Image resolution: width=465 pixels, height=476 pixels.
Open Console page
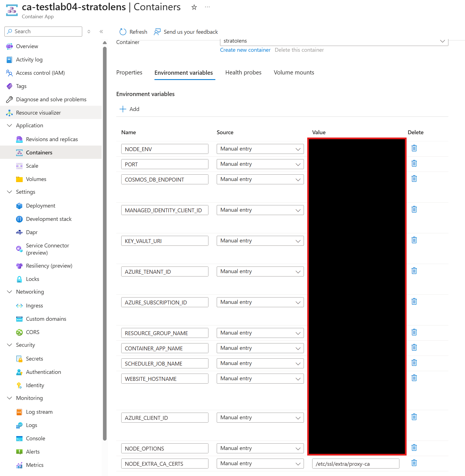(35, 438)
